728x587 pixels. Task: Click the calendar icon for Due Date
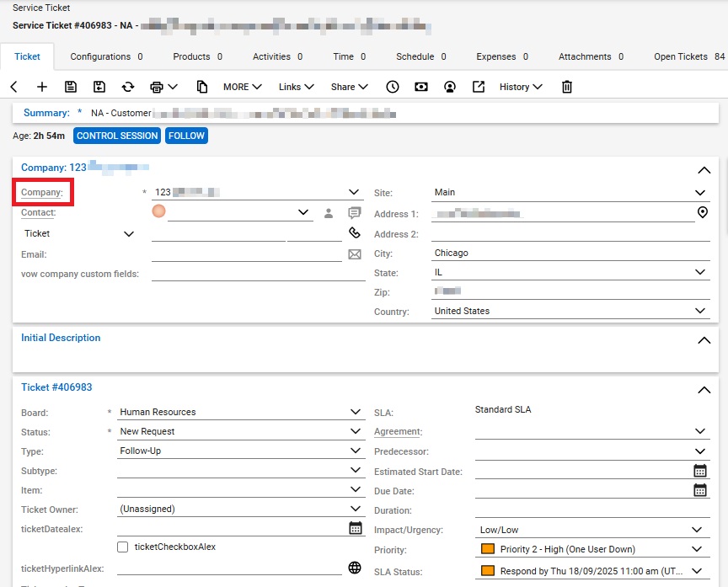[x=699, y=490]
